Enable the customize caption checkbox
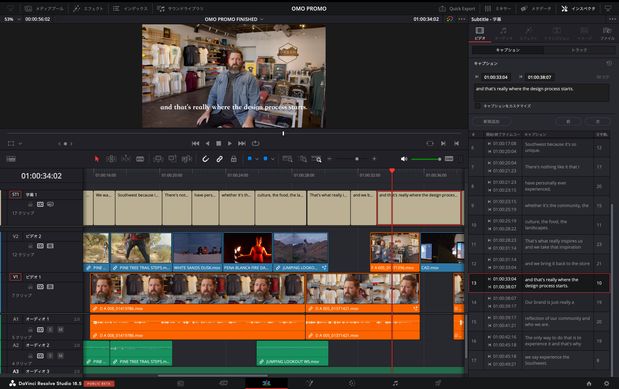This screenshot has width=619, height=389. [477, 106]
